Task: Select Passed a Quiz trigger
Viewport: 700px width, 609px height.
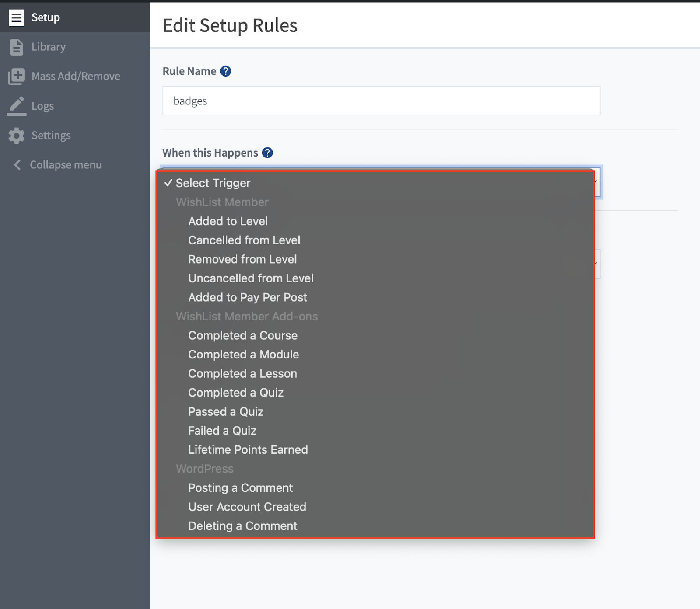Action: pyautogui.click(x=375, y=412)
